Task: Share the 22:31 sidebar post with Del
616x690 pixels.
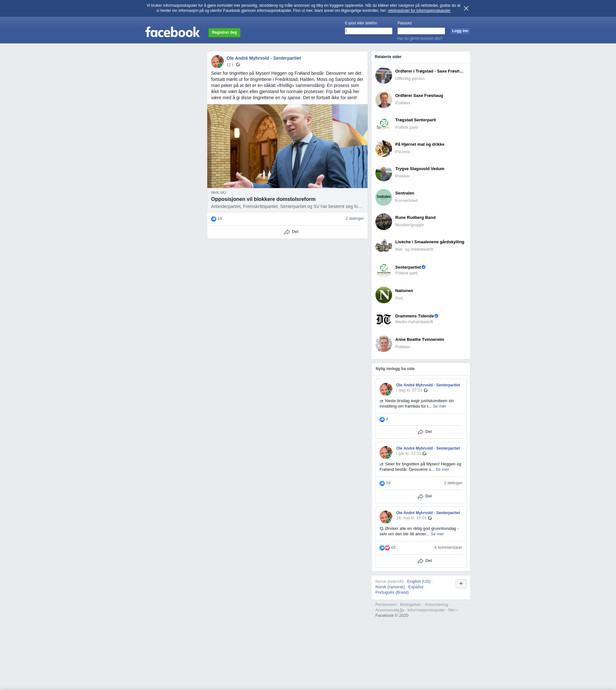Action: click(x=424, y=496)
